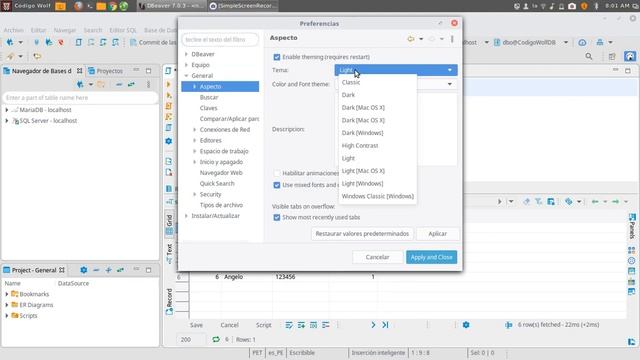Click the folder icon in Navigator panel toolbar
Viewport: 640px width, 360px height.
click(x=100, y=84)
